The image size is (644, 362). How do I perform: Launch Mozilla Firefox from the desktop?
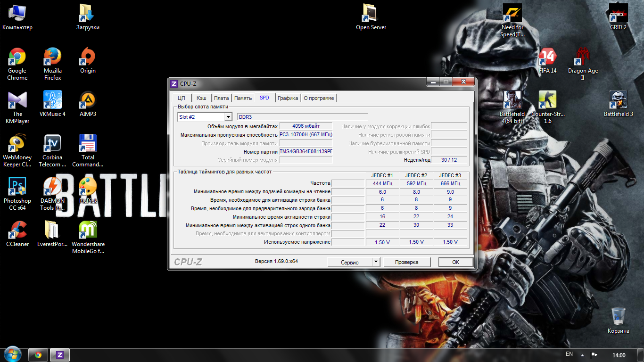point(52,57)
